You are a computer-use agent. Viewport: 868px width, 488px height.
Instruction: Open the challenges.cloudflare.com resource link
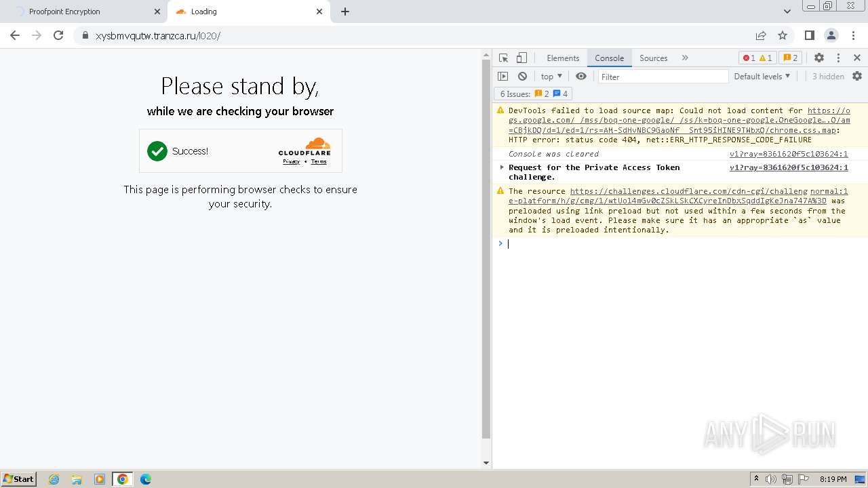[x=678, y=196]
